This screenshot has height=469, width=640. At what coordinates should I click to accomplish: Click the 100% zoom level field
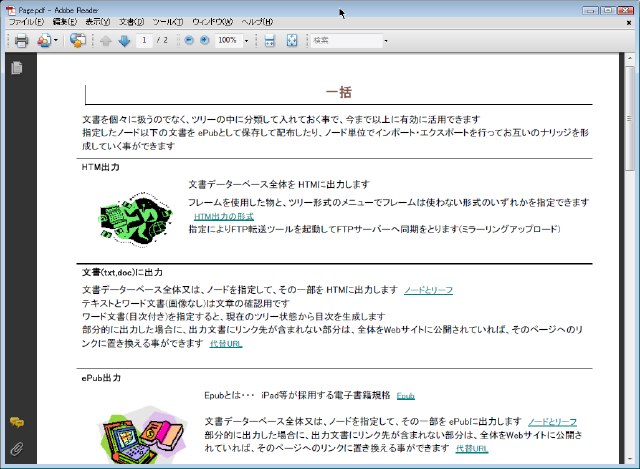point(227,40)
